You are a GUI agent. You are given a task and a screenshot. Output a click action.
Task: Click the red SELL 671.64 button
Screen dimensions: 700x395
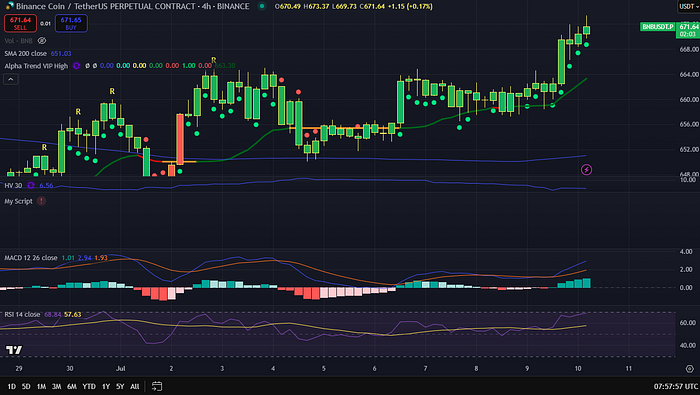[x=21, y=23]
